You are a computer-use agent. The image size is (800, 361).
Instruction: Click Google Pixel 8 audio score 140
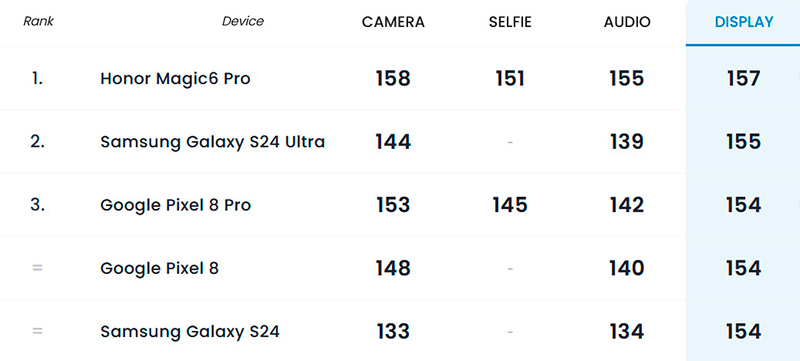pyautogui.click(x=627, y=268)
